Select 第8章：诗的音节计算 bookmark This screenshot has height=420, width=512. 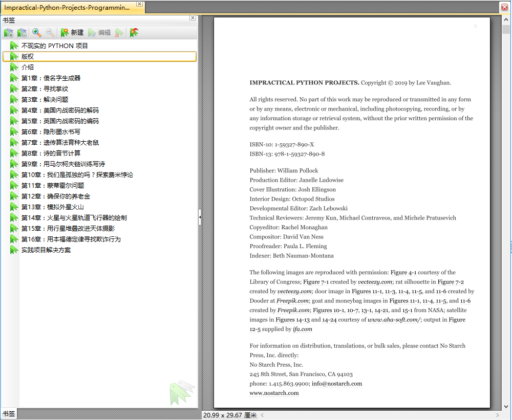(x=51, y=153)
